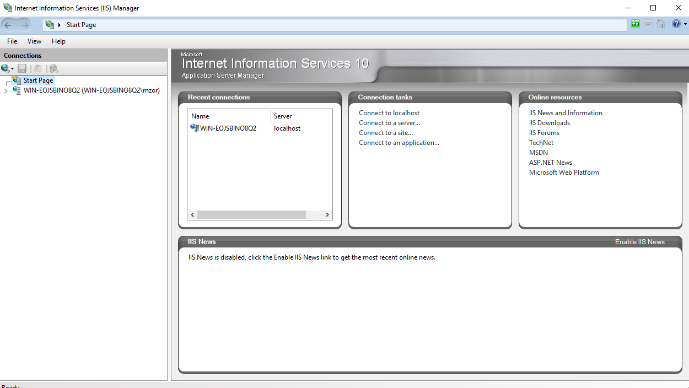
Task: Click the Delete Connection icon in Connections toolbar
Action: (54, 69)
